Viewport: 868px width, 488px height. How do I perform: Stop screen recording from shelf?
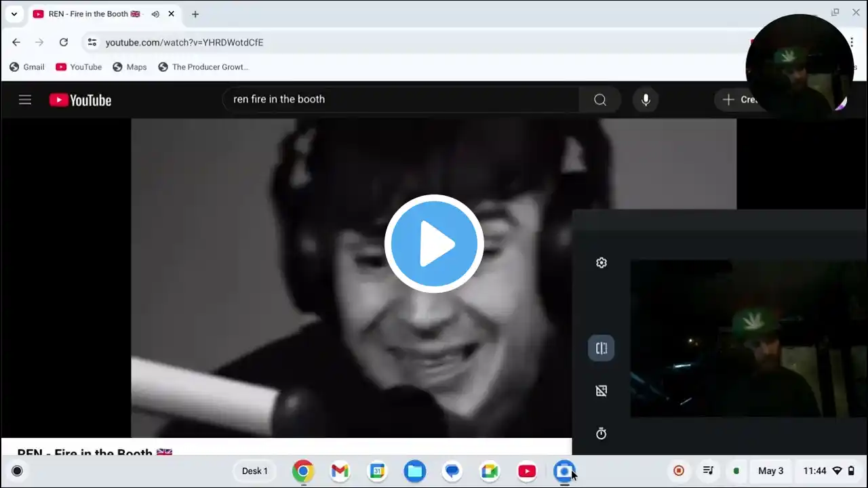point(679,471)
